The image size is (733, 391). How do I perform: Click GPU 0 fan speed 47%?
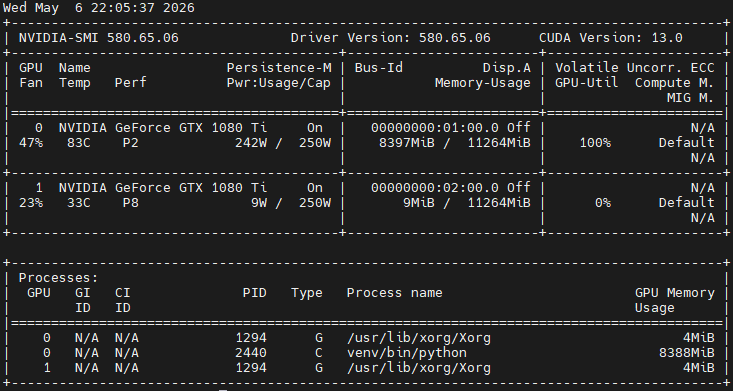[x=31, y=143]
